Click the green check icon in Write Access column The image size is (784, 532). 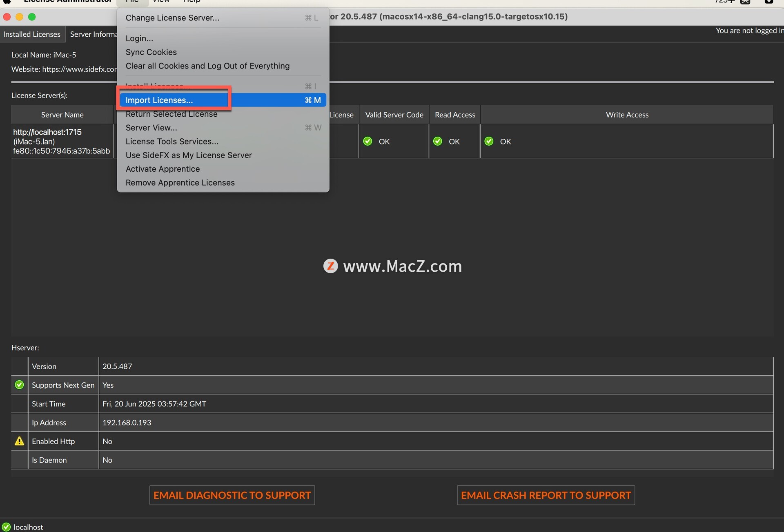point(489,141)
